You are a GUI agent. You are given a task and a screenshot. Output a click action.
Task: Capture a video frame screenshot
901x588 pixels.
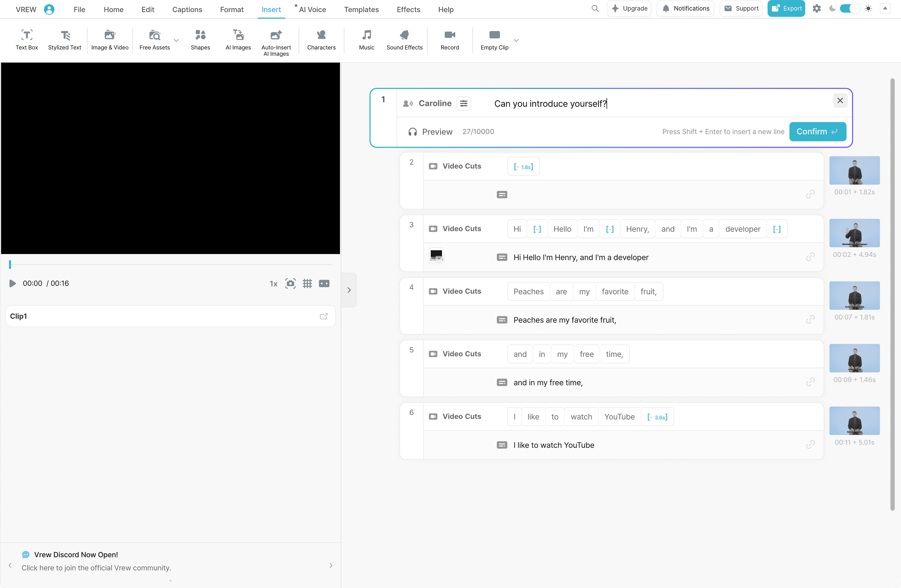click(x=290, y=283)
